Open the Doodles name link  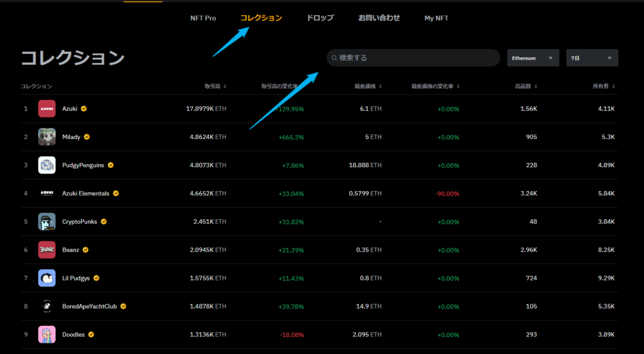pos(74,335)
